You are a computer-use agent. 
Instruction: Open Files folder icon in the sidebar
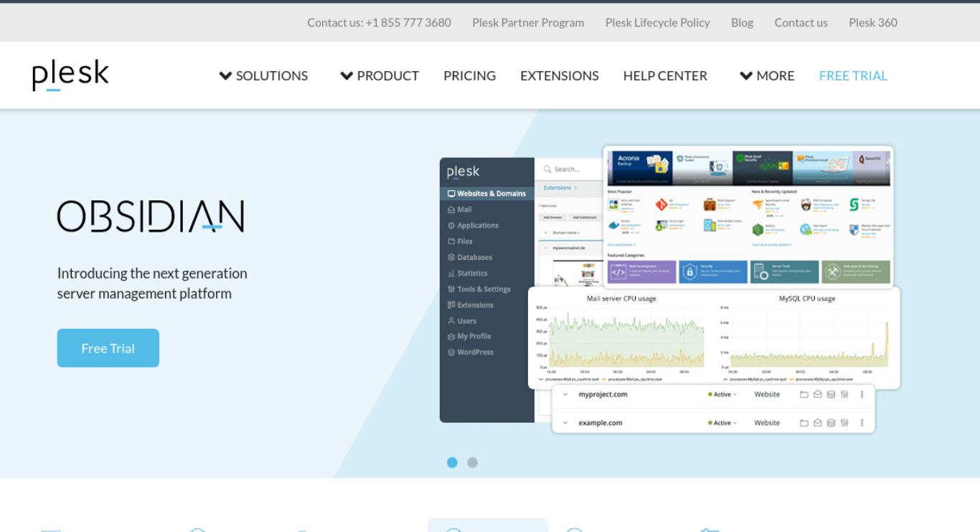[x=451, y=241]
